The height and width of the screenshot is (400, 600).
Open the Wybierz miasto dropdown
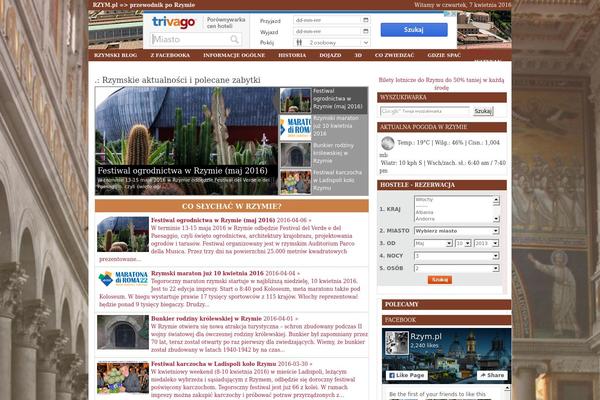(x=457, y=231)
